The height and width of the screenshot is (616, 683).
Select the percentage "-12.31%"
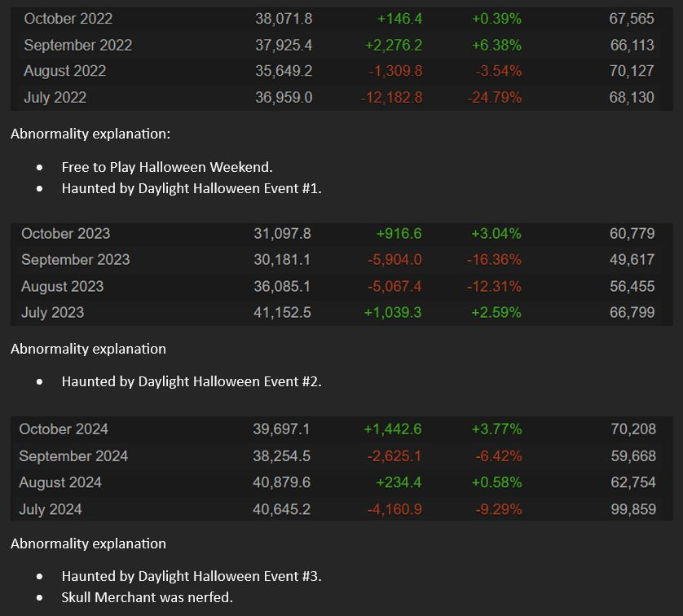click(494, 287)
